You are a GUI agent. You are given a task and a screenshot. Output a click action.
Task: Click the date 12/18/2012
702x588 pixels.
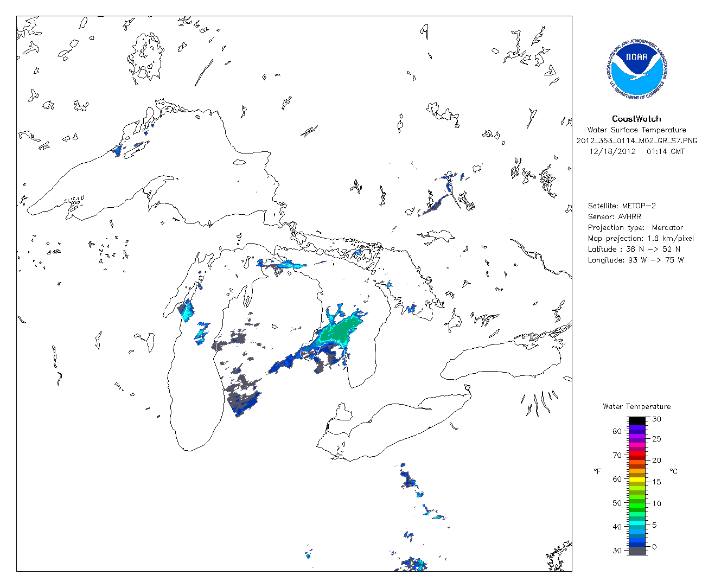pos(612,152)
